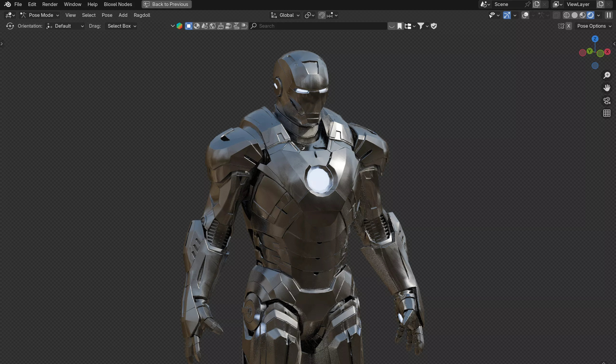Click the Blender logo icon
Screen dimensions: 616x364
(7, 4)
